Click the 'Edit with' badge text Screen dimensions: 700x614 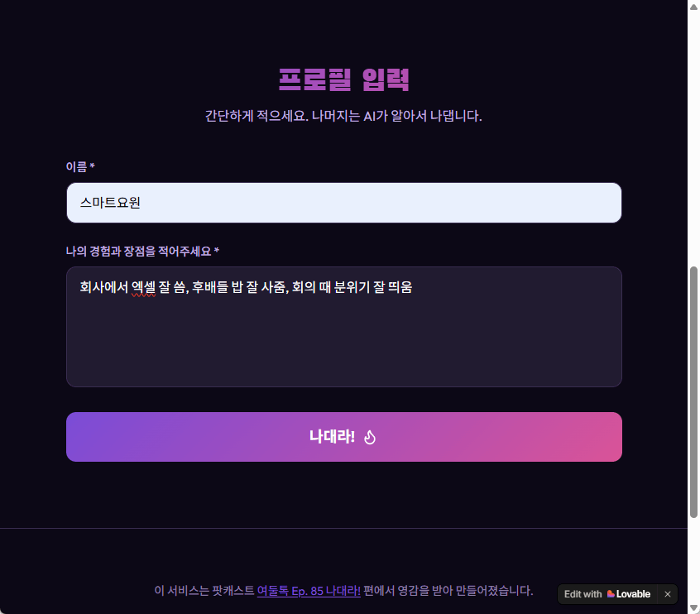tap(583, 594)
